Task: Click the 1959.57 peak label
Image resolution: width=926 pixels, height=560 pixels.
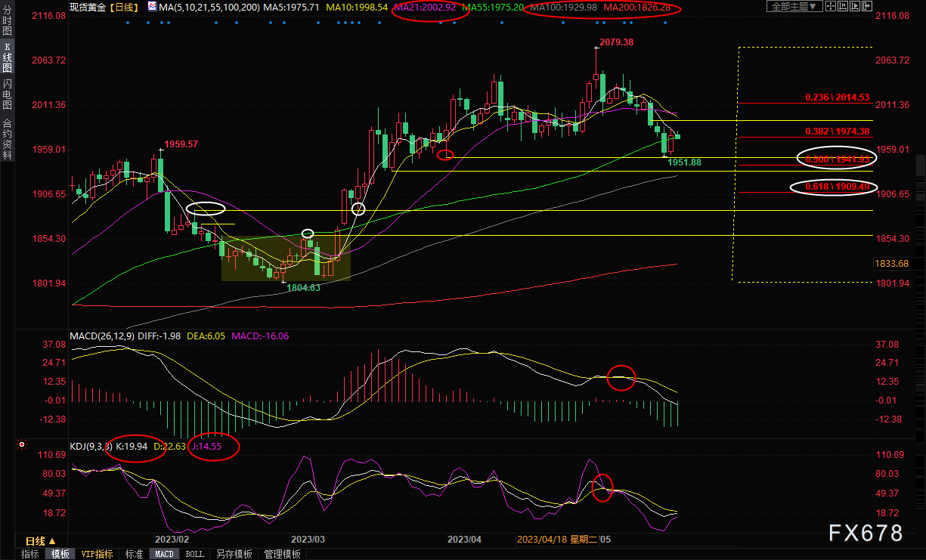Action: pos(181,144)
